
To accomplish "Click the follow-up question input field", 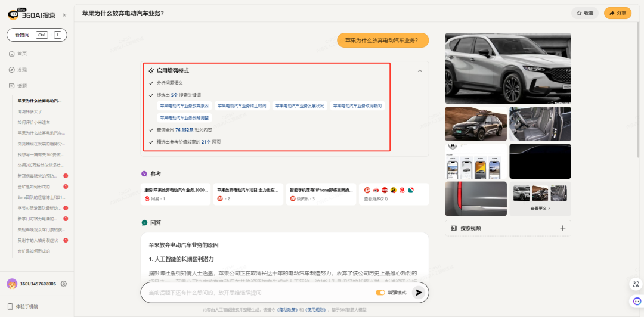I will tap(256, 293).
